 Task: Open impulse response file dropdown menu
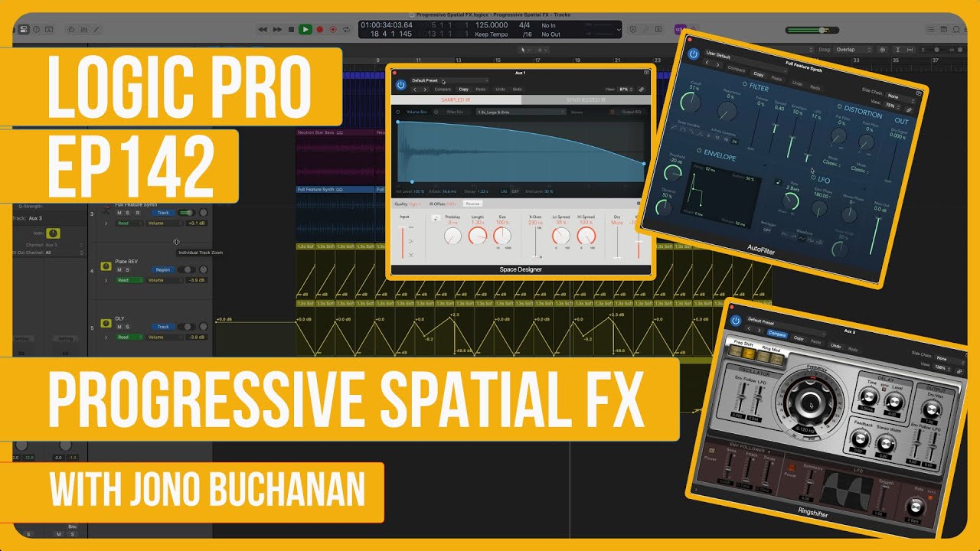(521, 112)
